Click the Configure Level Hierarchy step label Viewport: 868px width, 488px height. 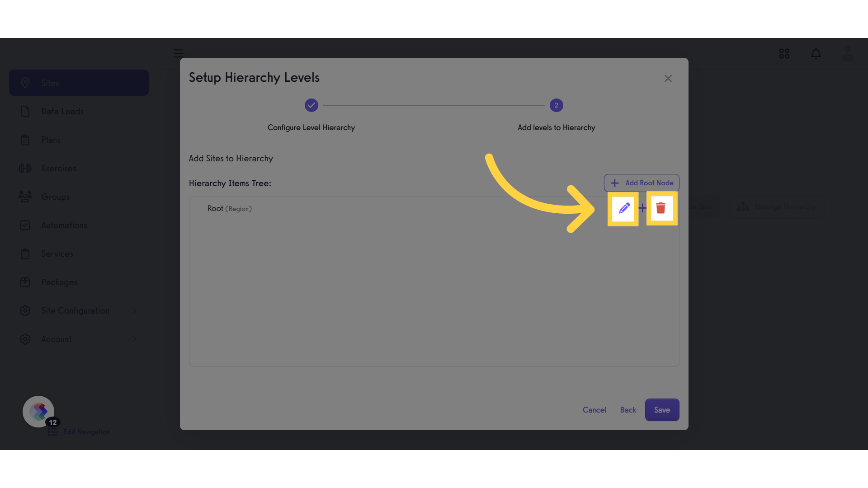tap(311, 127)
